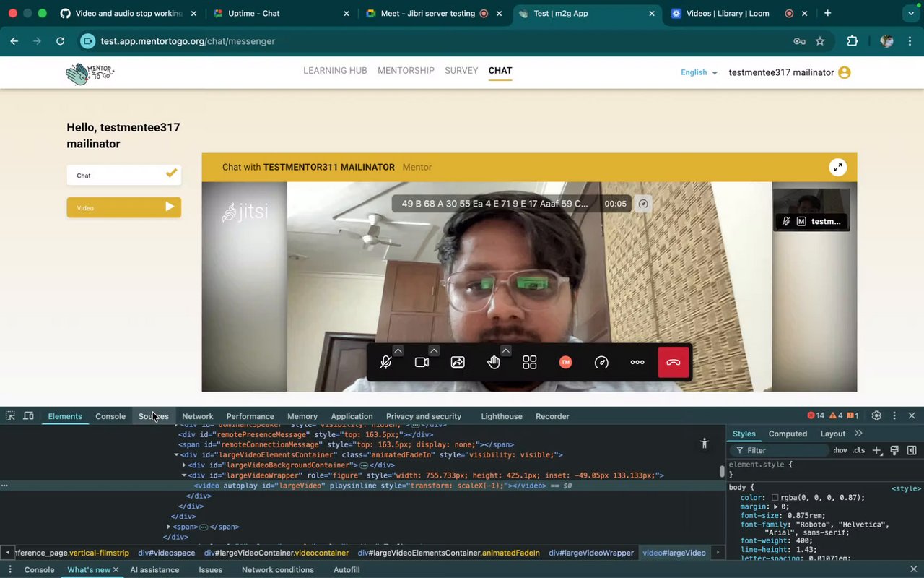This screenshot has height=578, width=924.
Task: Click local participant video thumbnail
Action: coord(811,210)
